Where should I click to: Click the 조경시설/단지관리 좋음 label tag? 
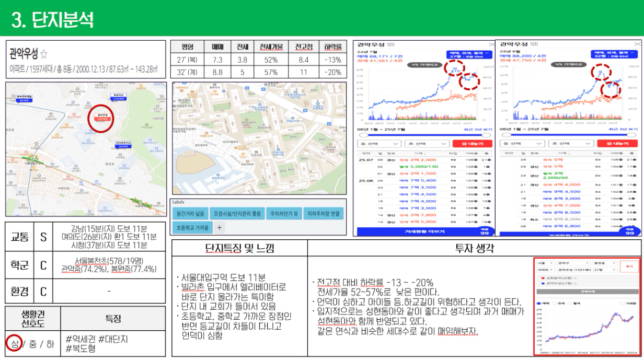(236, 214)
